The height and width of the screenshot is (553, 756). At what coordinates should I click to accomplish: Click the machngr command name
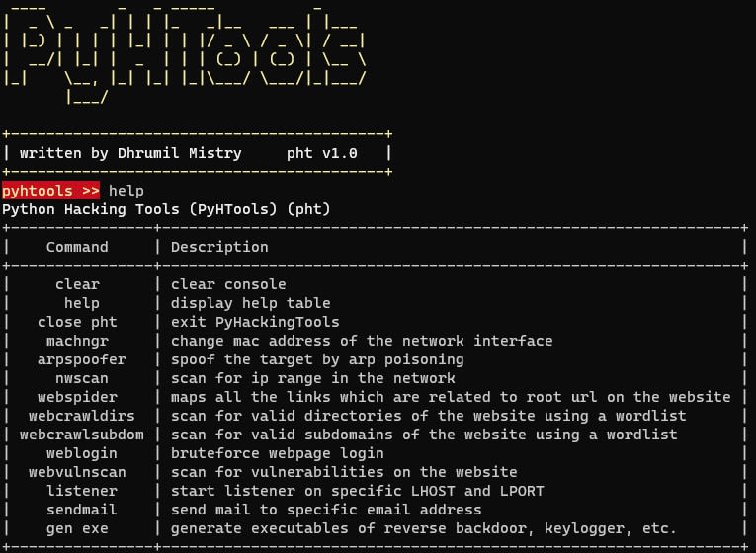click(77, 341)
